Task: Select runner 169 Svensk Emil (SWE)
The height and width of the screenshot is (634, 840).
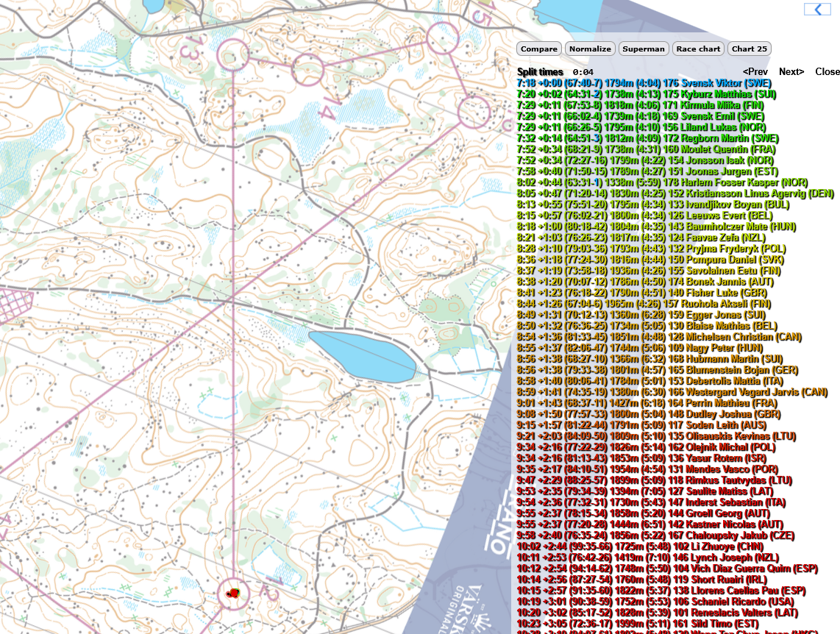Action: [x=641, y=116]
